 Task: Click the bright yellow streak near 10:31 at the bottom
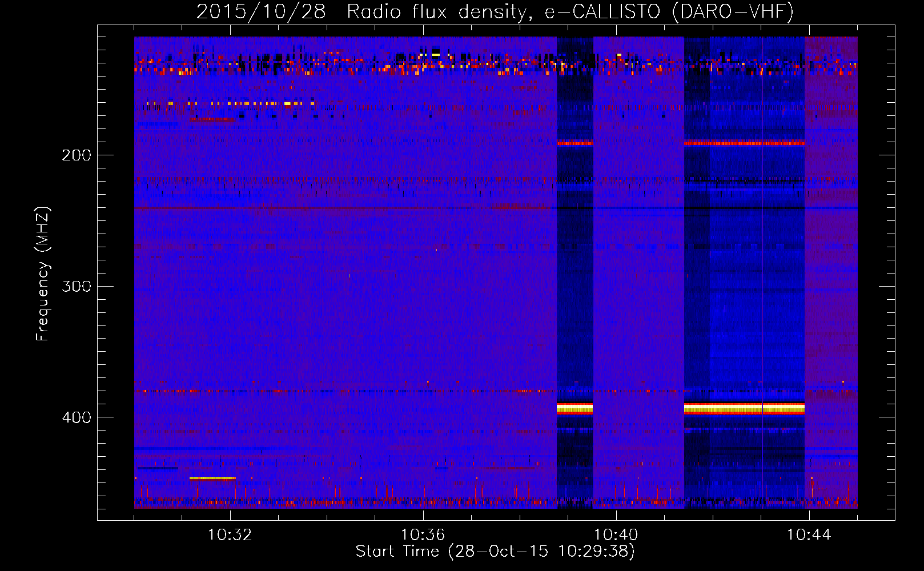click(x=212, y=478)
